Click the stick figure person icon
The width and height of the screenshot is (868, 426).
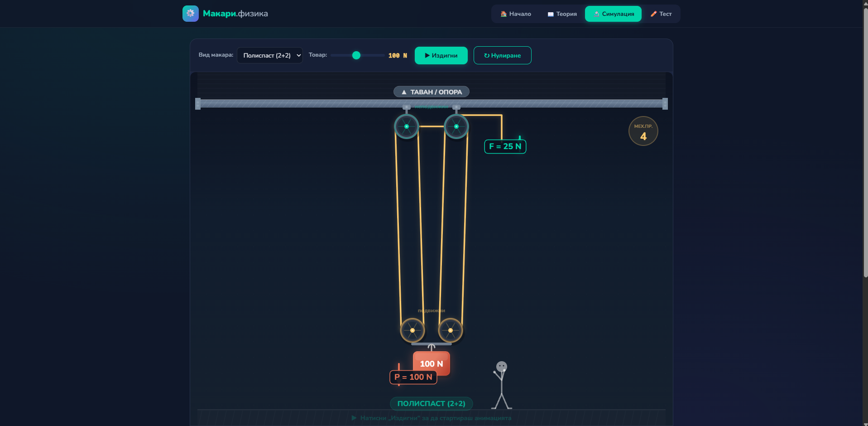click(501, 385)
